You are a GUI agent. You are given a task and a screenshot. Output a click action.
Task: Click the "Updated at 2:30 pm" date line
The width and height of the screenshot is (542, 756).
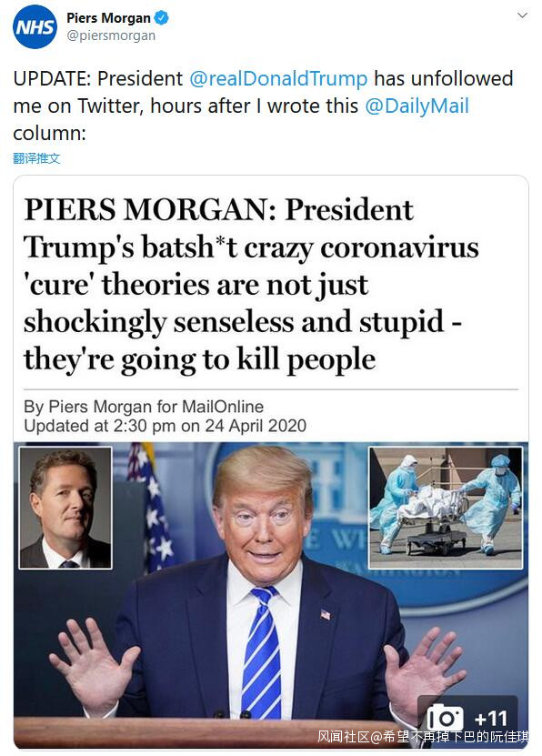[165, 426]
